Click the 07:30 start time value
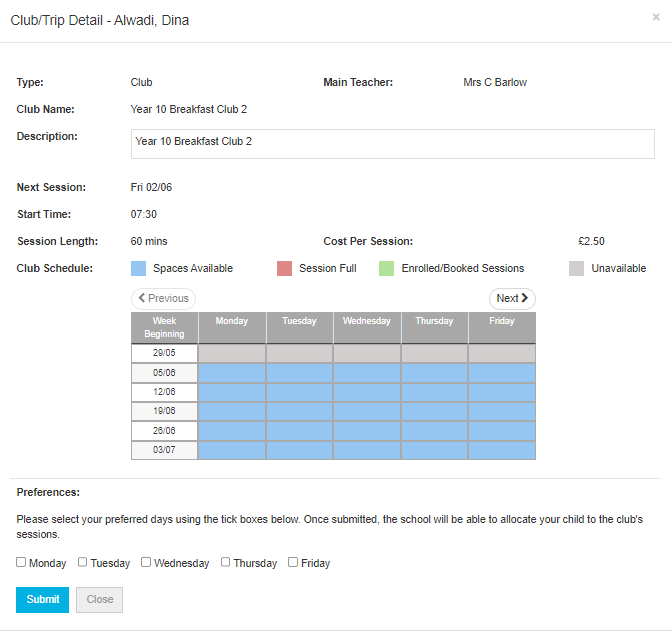672x631 pixels. tap(144, 214)
